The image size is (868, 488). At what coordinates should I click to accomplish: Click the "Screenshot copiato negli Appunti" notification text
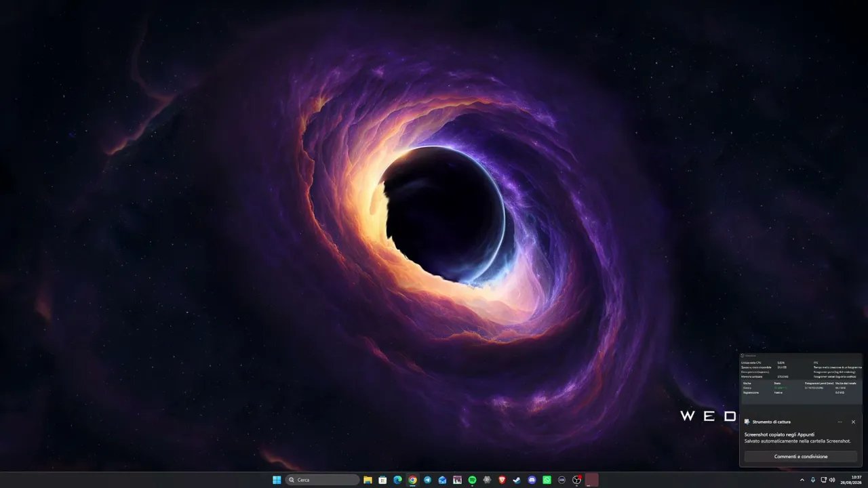[x=779, y=434]
